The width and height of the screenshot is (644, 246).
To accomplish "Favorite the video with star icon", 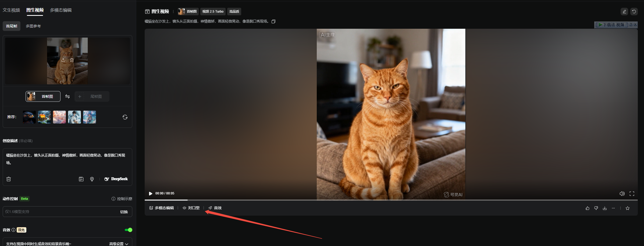I will [628, 208].
